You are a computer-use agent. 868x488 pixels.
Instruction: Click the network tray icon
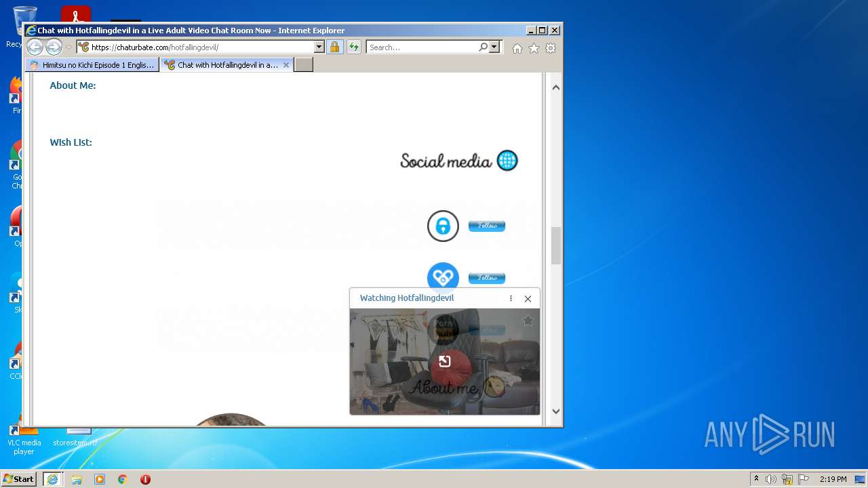pos(787,479)
